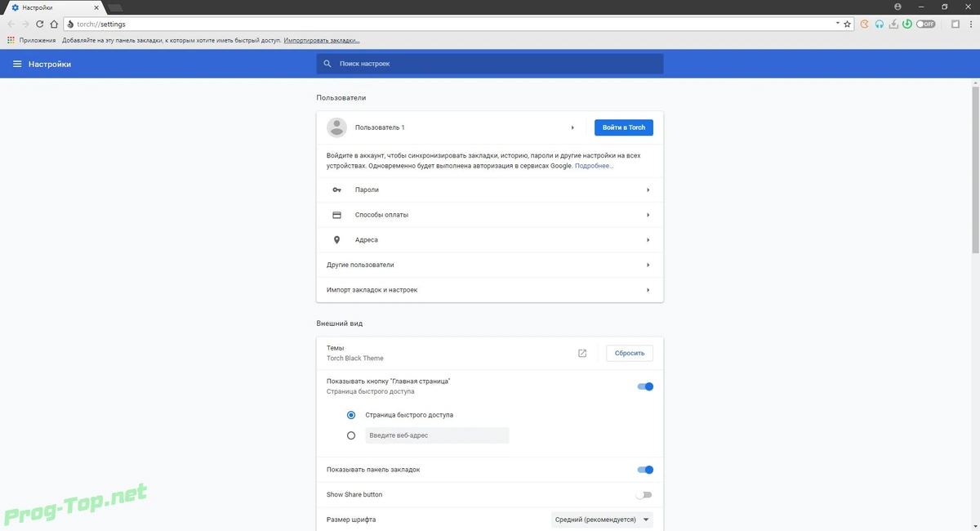
Task: Click the Пользователь 1 avatar icon
Action: pos(336,127)
